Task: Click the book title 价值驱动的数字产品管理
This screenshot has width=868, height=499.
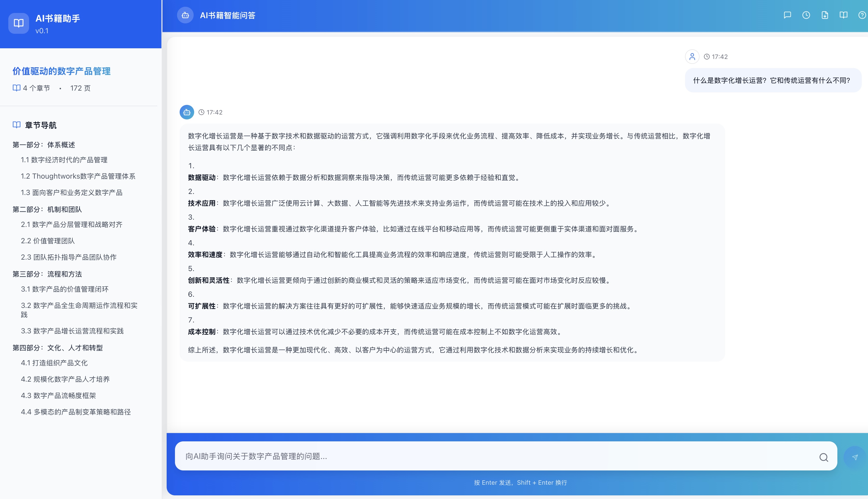Action: point(62,71)
